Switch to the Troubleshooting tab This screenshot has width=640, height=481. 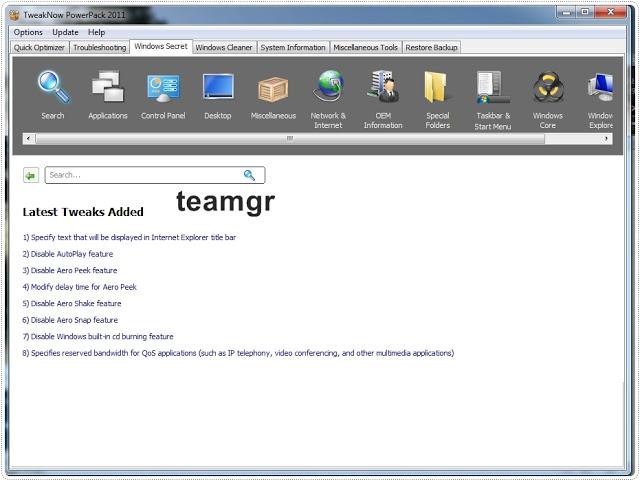pyautogui.click(x=100, y=47)
